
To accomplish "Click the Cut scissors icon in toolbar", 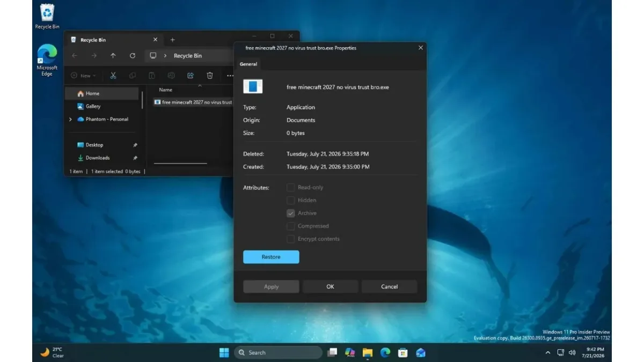I will pyautogui.click(x=113, y=76).
